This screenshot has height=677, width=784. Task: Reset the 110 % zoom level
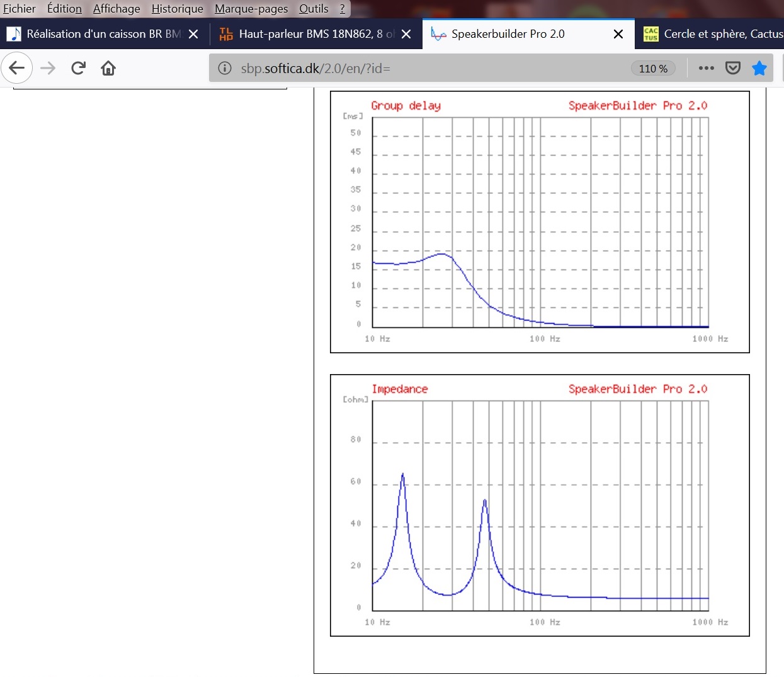pos(653,68)
